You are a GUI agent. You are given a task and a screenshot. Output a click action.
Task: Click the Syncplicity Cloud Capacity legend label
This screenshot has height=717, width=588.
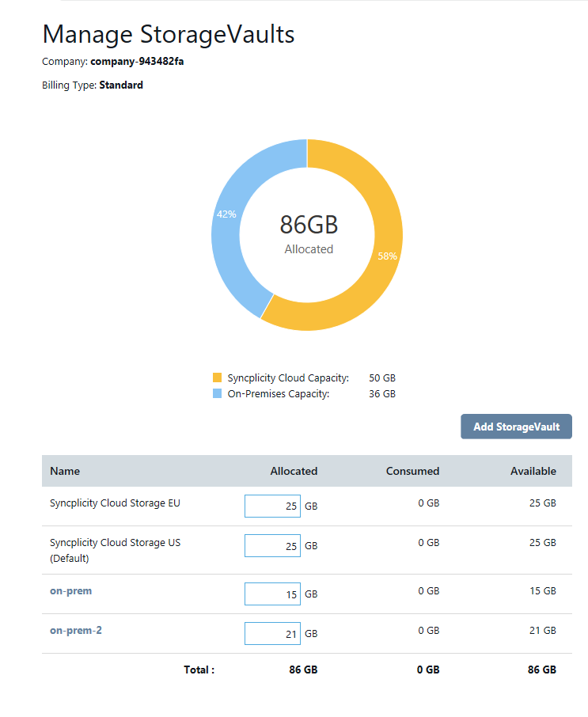288,378
